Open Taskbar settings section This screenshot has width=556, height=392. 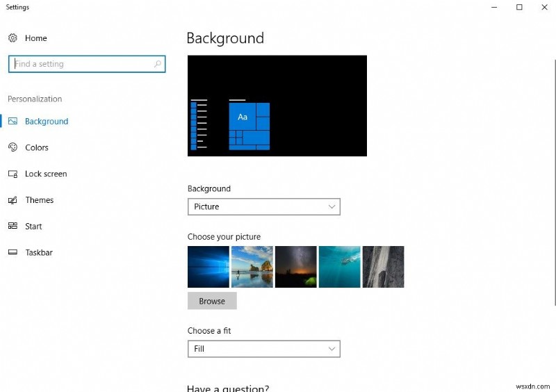click(39, 252)
